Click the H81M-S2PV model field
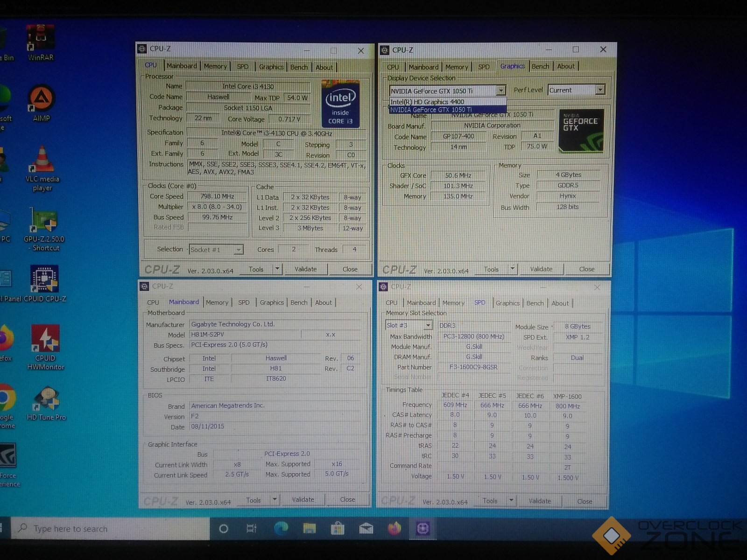Image resolution: width=747 pixels, height=560 pixels. (244, 335)
